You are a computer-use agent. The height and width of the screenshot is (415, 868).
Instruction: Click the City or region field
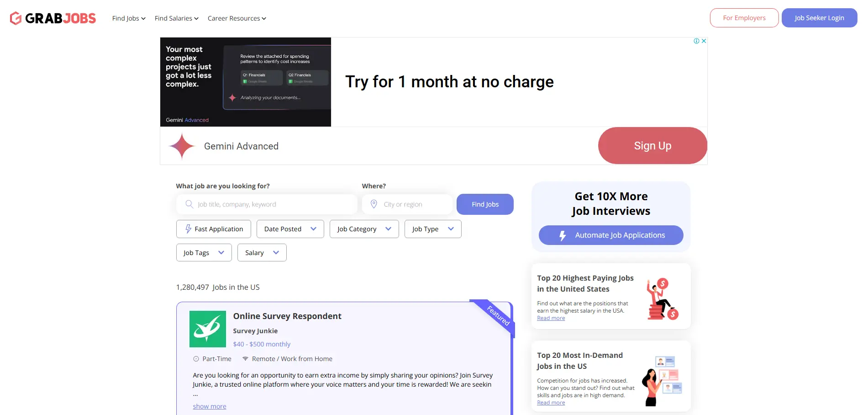407,204
